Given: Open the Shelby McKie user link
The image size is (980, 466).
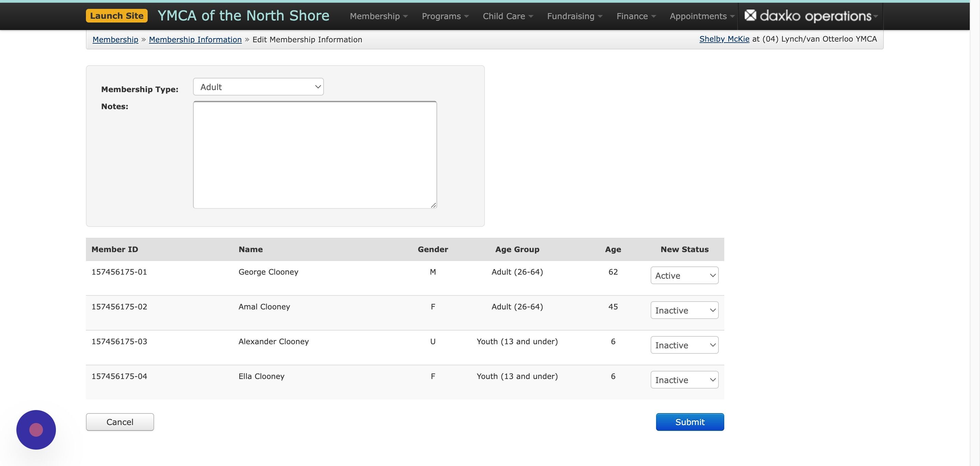Looking at the screenshot, I should pyautogui.click(x=724, y=39).
